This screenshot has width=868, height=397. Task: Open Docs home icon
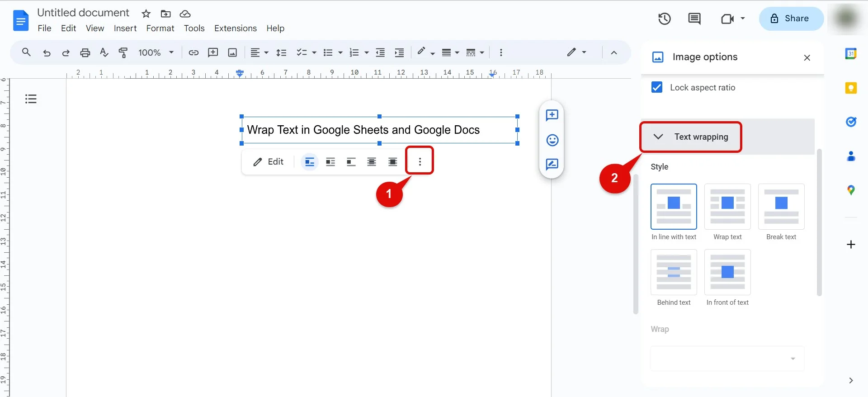coord(21,20)
